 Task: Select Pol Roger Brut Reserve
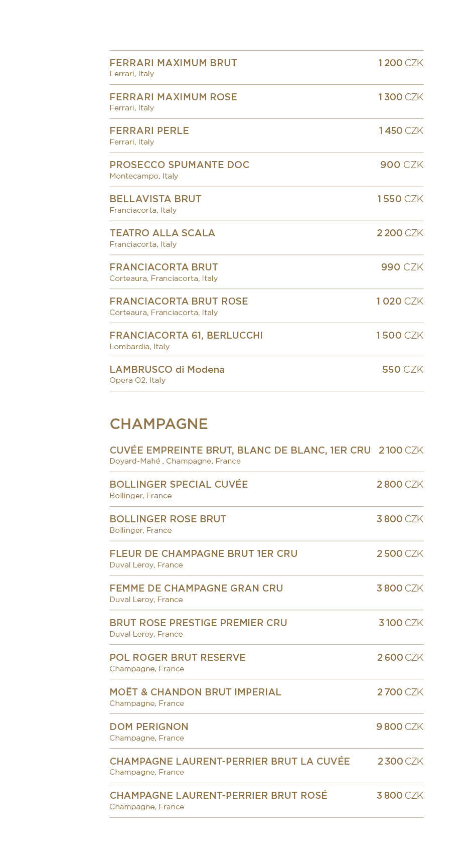[266, 662]
